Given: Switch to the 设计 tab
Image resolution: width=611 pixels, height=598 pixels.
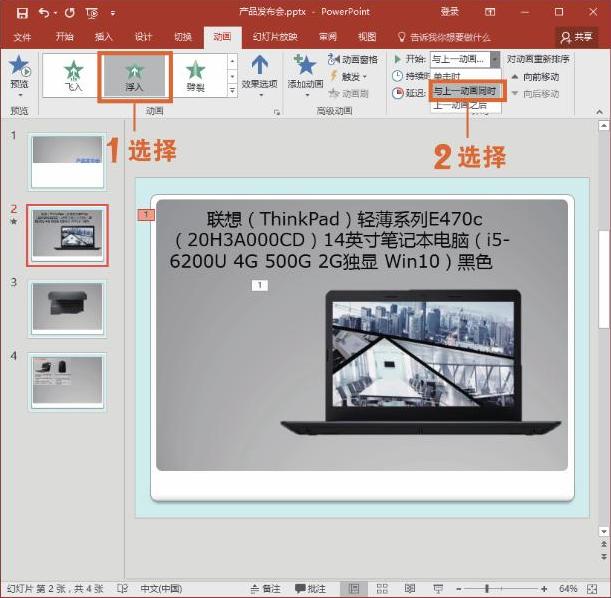Looking at the screenshot, I should (143, 37).
